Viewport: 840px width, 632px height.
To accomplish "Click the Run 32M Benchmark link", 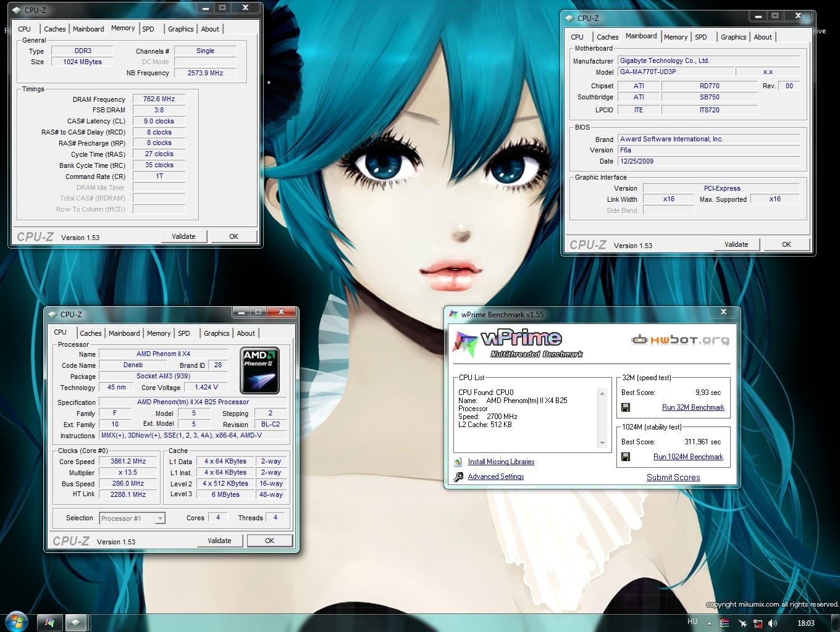I will point(693,407).
